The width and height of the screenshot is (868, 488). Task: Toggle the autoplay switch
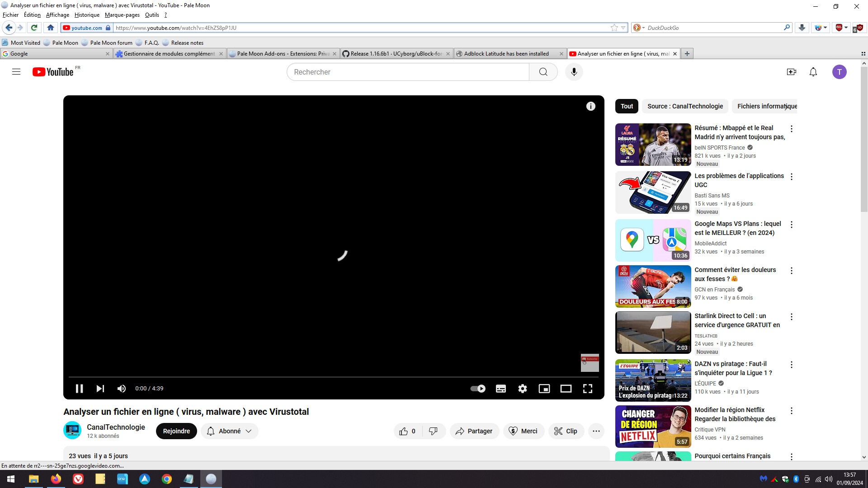[x=478, y=389]
